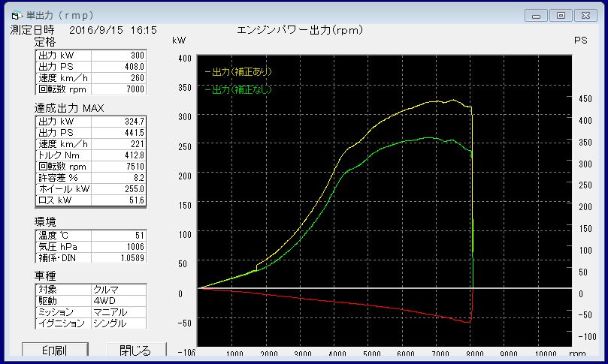Click the ロス kW value 51.6
This screenshot has height=364, width=608.
[x=119, y=200]
